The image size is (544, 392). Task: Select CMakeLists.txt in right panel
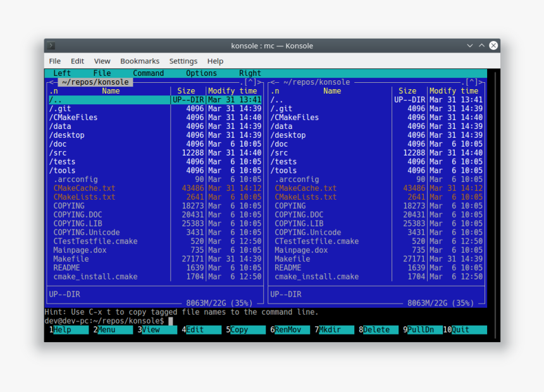click(x=376, y=197)
